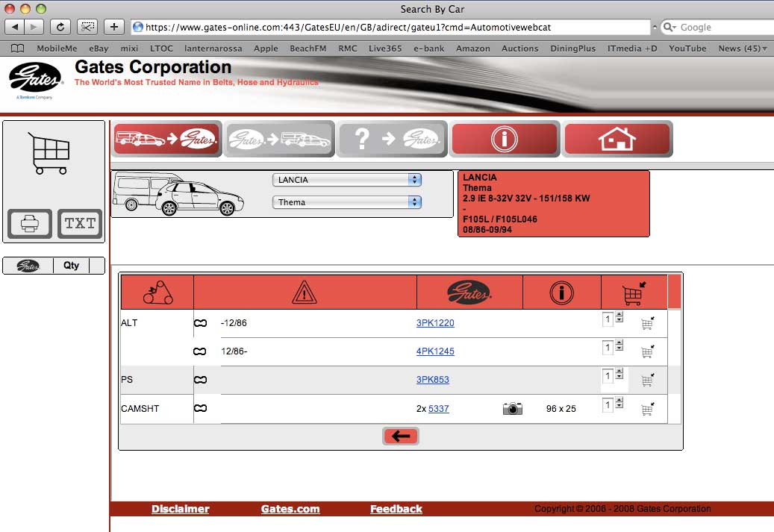
Task: Open lanternarossa bookmark
Action: (x=213, y=48)
